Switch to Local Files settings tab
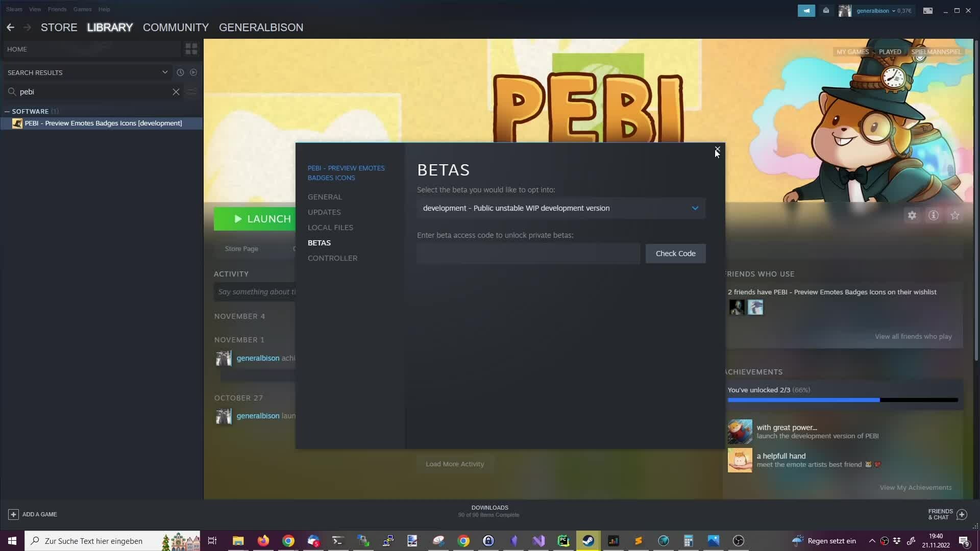The height and width of the screenshot is (551, 980). (x=330, y=228)
